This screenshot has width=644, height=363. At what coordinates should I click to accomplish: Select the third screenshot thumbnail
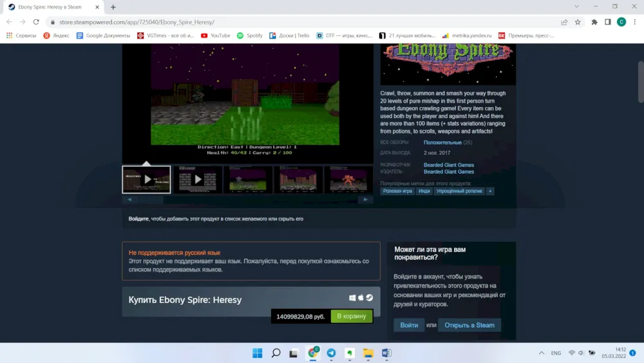248,179
